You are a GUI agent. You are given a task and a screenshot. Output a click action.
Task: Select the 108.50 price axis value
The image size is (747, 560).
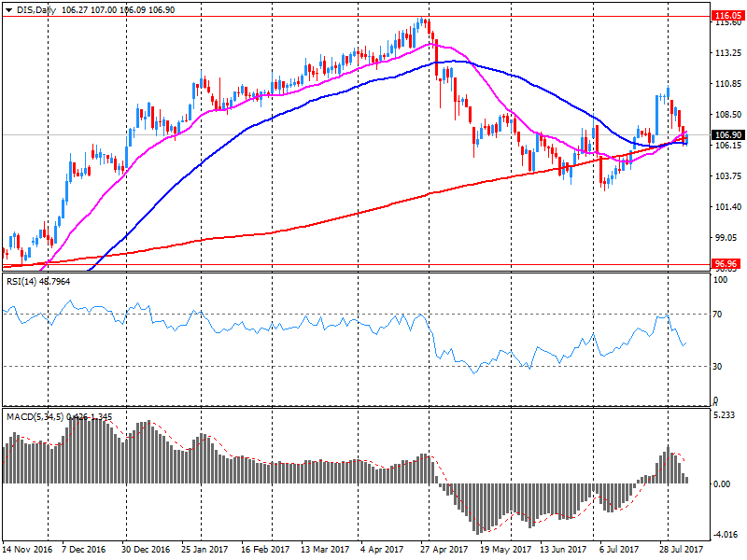(728, 115)
